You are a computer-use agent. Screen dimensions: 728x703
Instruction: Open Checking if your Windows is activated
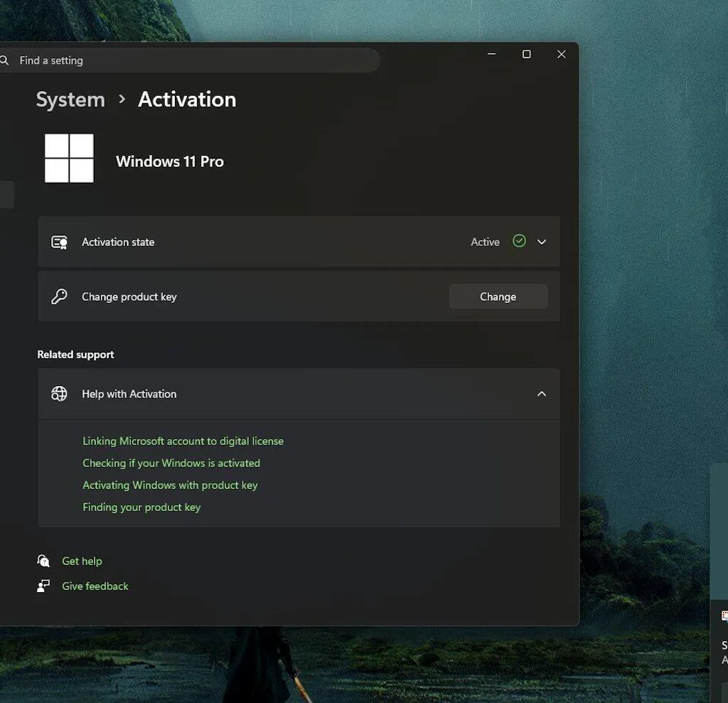(x=171, y=463)
